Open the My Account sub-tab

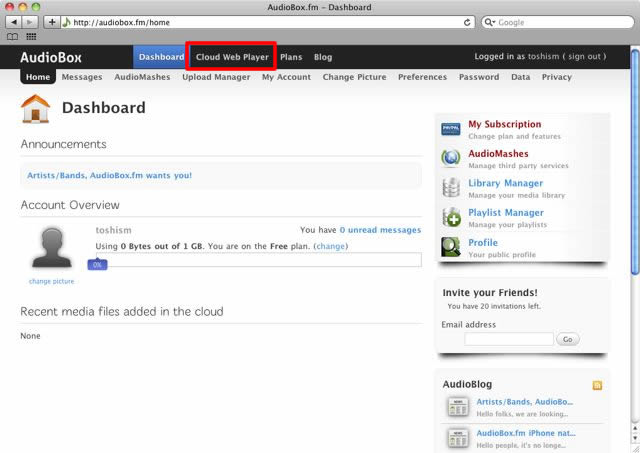point(286,77)
